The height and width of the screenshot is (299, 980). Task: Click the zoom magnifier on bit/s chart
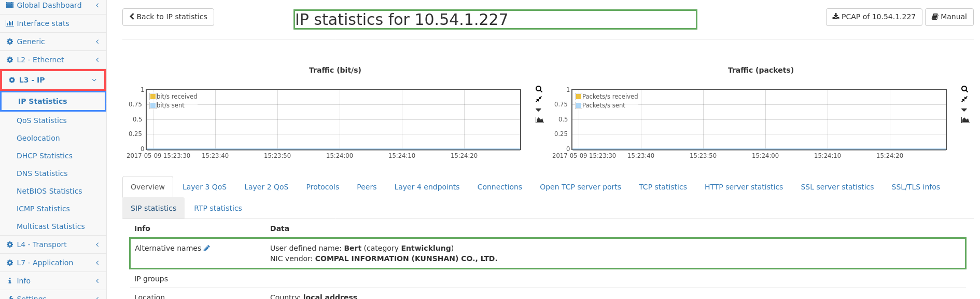click(x=539, y=89)
